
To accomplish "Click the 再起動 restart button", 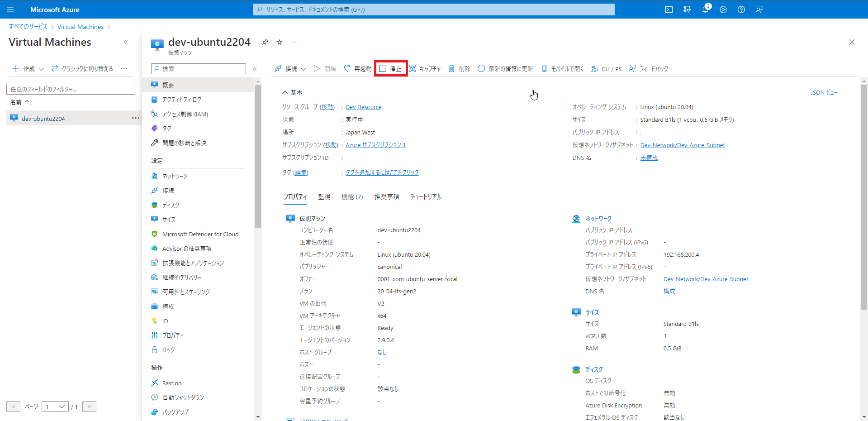I will (357, 69).
